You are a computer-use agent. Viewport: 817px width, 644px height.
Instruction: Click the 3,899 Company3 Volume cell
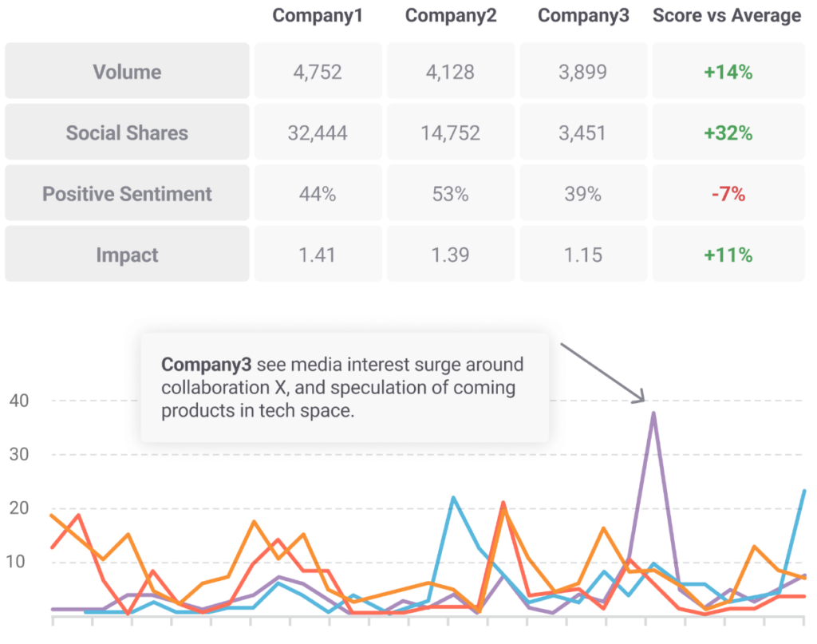coord(583,72)
